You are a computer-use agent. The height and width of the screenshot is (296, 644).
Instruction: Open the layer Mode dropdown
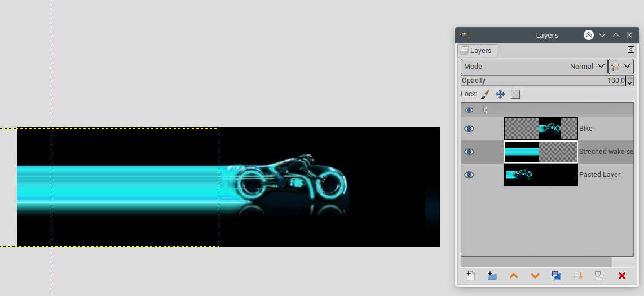click(534, 66)
